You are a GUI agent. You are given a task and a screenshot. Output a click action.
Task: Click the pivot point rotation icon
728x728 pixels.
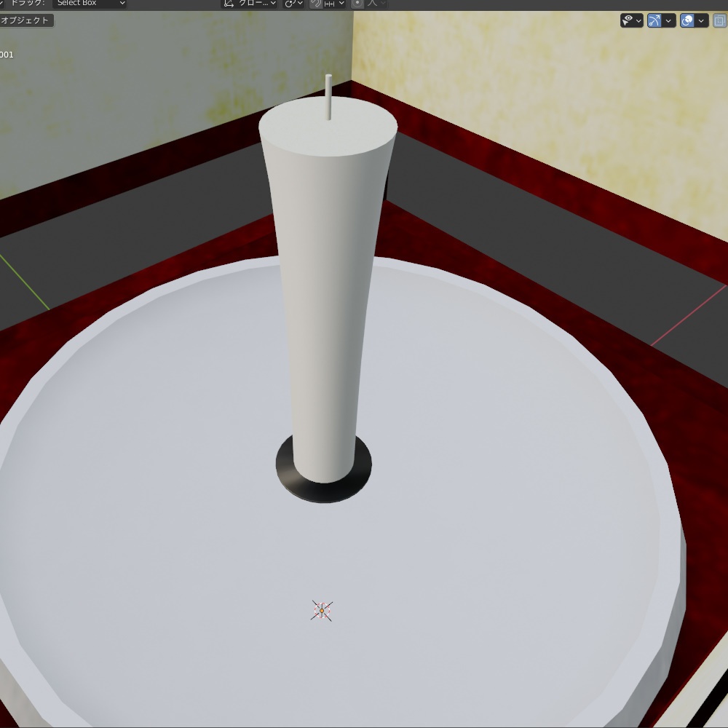click(288, 4)
